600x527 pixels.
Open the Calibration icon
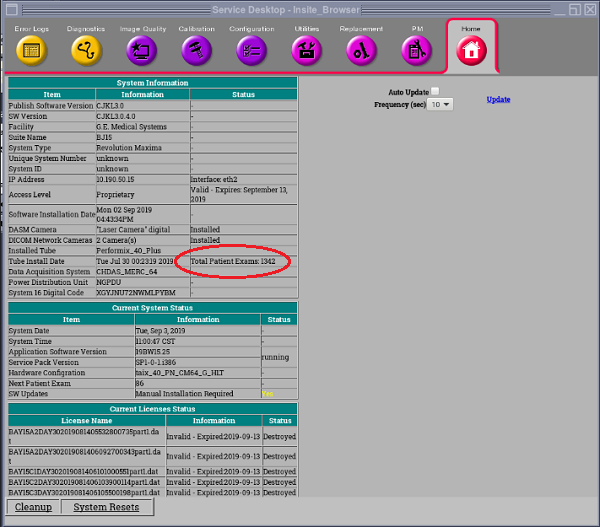[196, 49]
